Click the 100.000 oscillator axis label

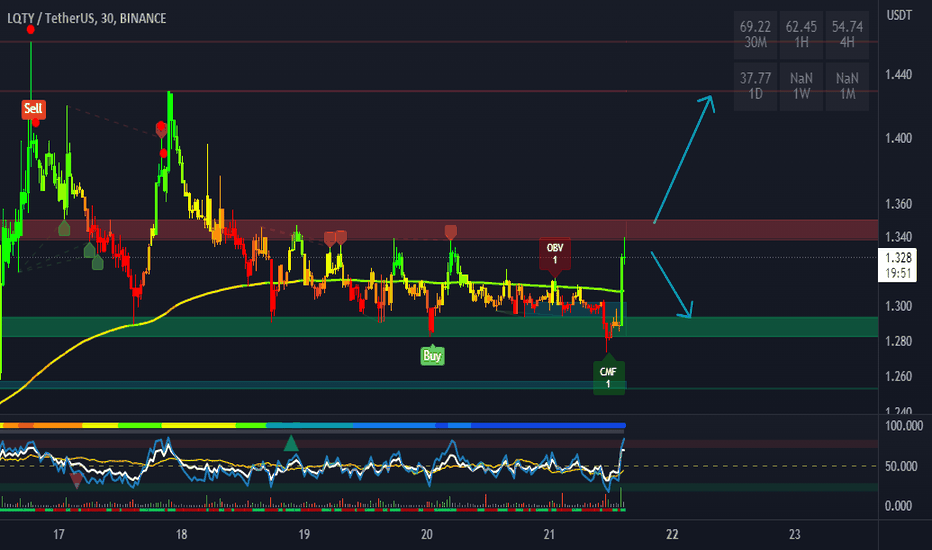[x=903, y=426]
